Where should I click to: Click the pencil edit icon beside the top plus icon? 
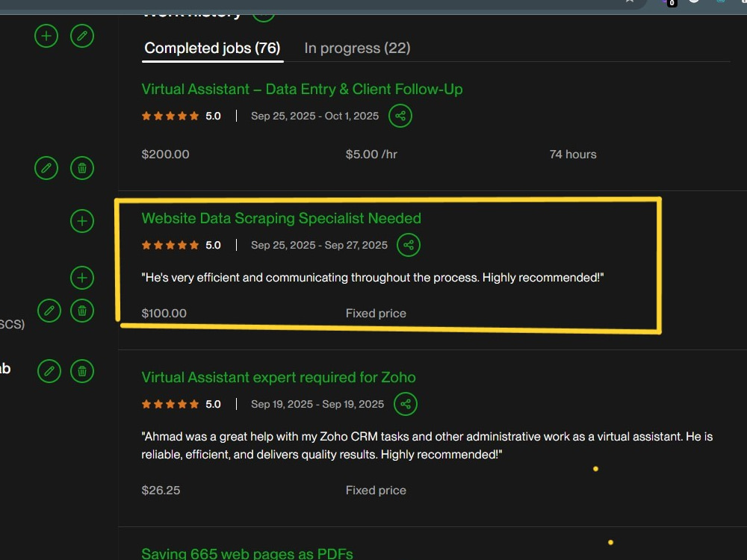pyautogui.click(x=82, y=36)
